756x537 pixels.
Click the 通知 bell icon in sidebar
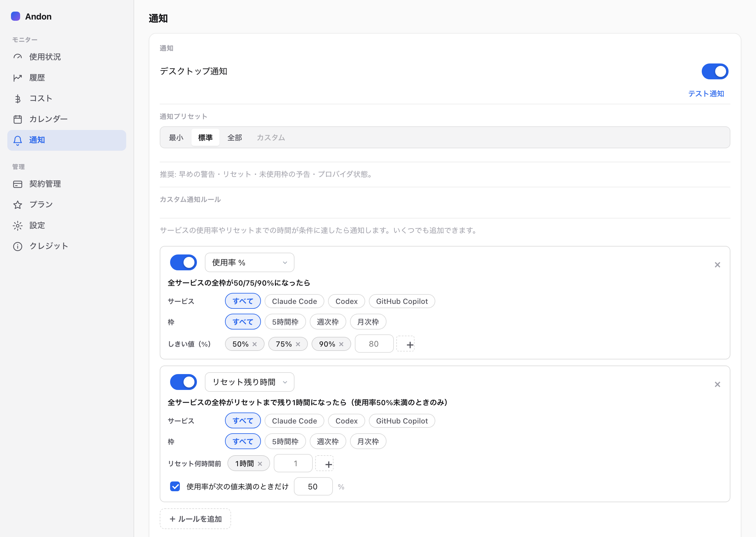pyautogui.click(x=17, y=140)
